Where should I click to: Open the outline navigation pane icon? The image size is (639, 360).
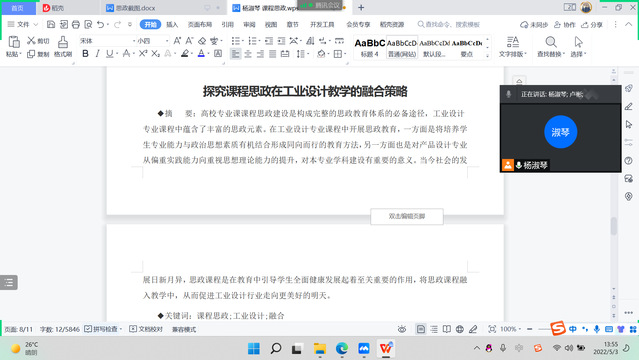[x=9, y=282]
